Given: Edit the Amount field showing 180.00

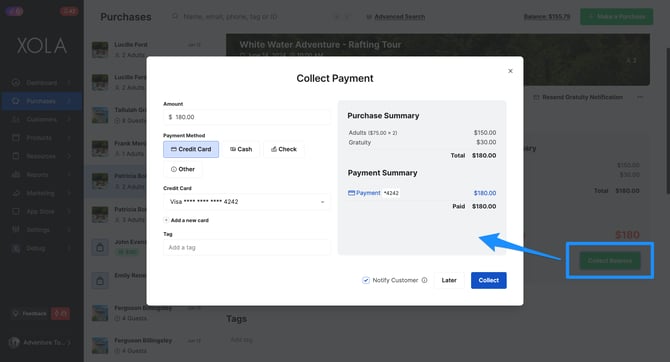Looking at the screenshot, I should 247,117.
